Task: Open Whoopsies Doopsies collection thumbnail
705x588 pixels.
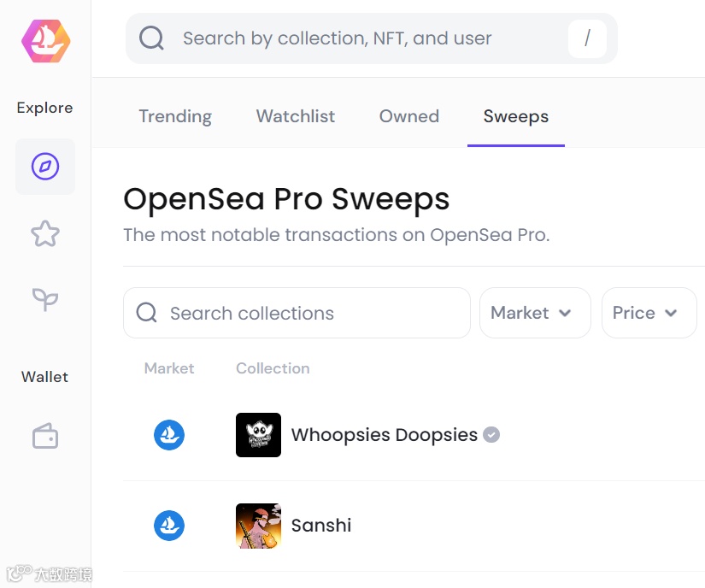Action: coord(259,435)
